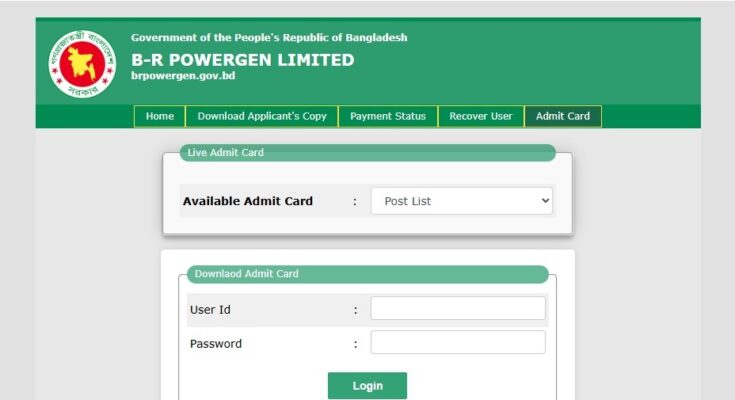Click the Downlaod Admit Card section header
This screenshot has height=400, width=735.
(x=246, y=273)
